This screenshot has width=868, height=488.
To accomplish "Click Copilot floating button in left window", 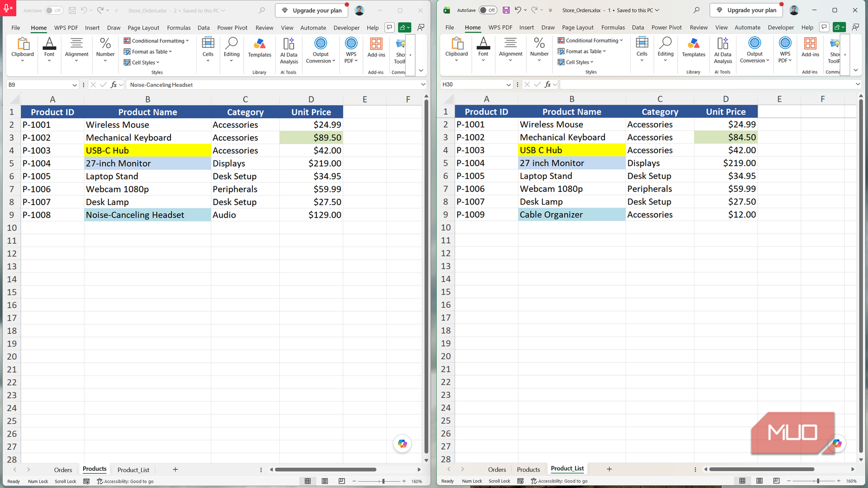I will pyautogui.click(x=402, y=444).
